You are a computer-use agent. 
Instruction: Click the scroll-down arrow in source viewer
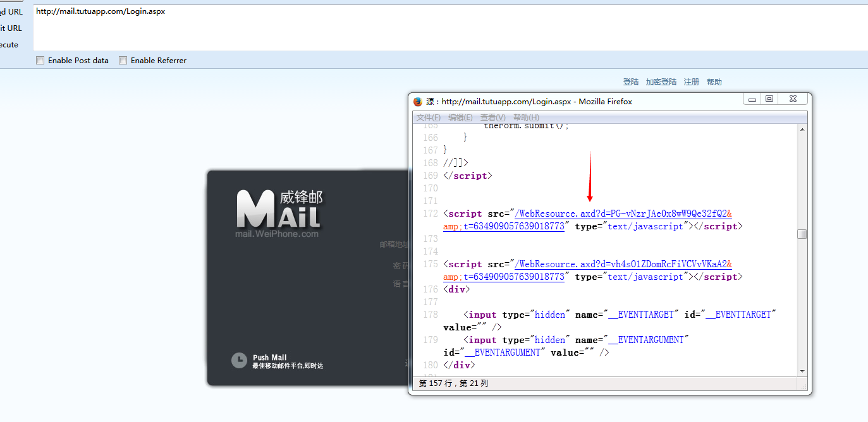pyautogui.click(x=802, y=371)
